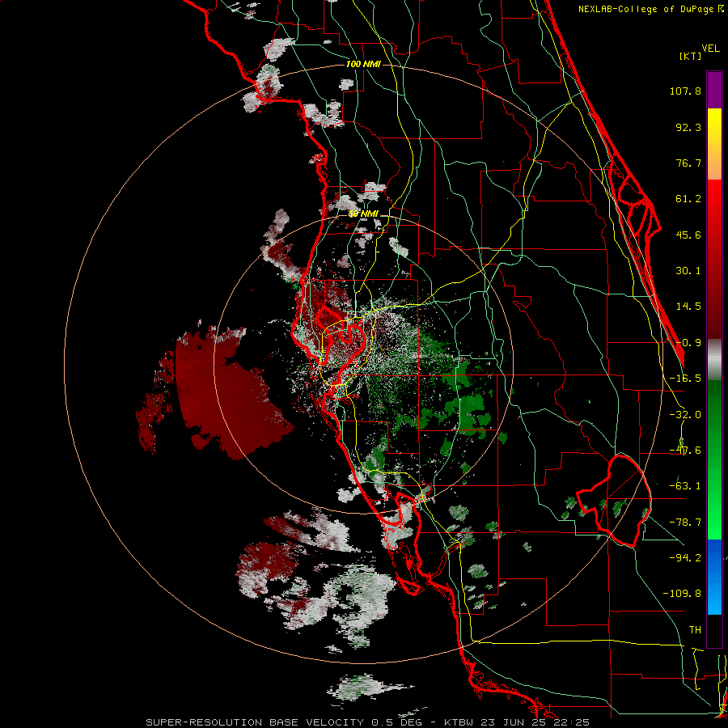Click the -47.6 velocity scale value
This screenshot has width=728, height=728.
coord(685,451)
